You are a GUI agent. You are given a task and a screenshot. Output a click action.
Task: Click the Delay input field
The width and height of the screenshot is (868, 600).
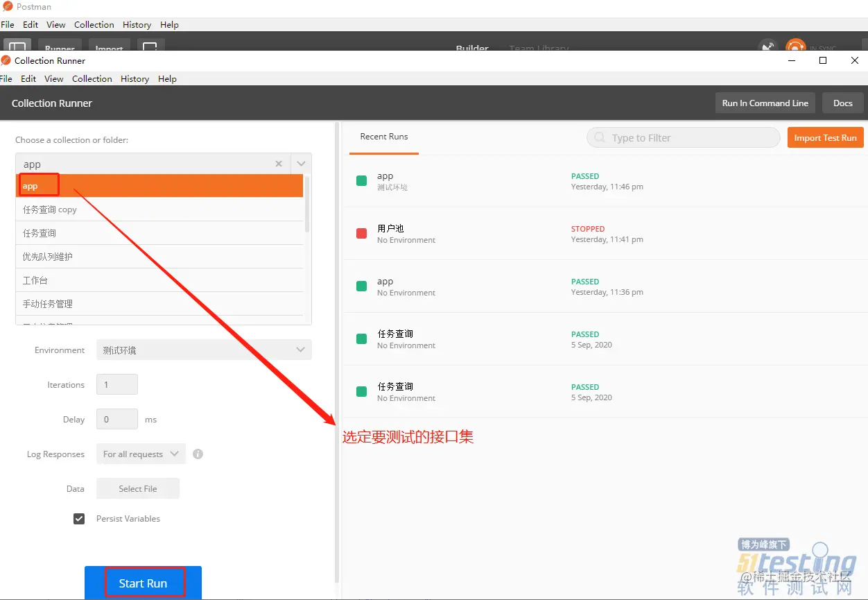tap(117, 419)
